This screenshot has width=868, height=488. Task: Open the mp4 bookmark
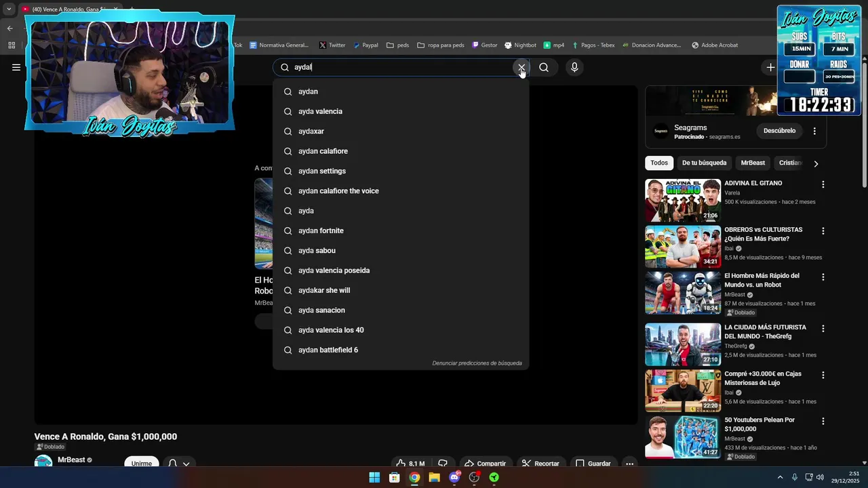coord(554,45)
